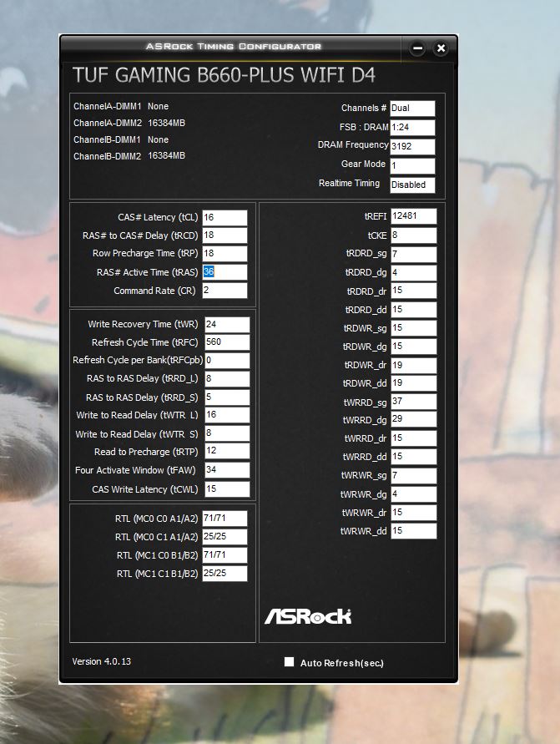Focus the Row Precharge Time (tRP) field
This screenshot has height=744, width=560.
(225, 253)
